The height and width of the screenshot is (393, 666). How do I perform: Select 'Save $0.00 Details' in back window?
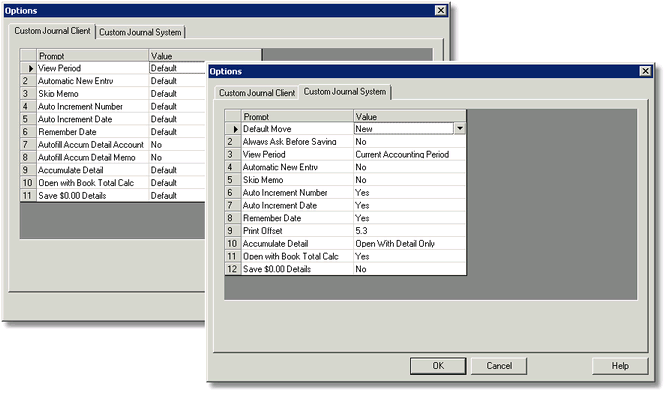pyautogui.click(x=93, y=195)
